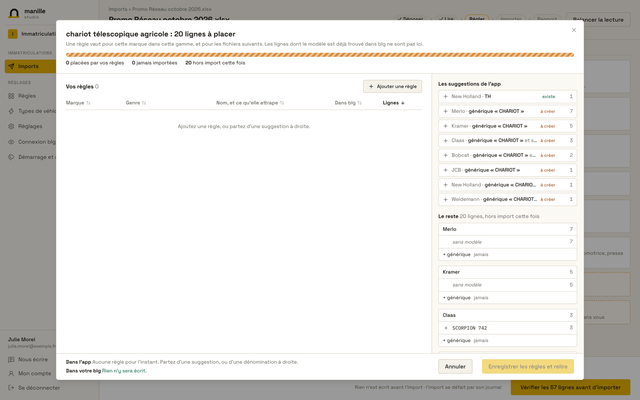Add the JCB générique CHARIOT suggestion
This screenshot has width=640, height=400.
point(507,170)
